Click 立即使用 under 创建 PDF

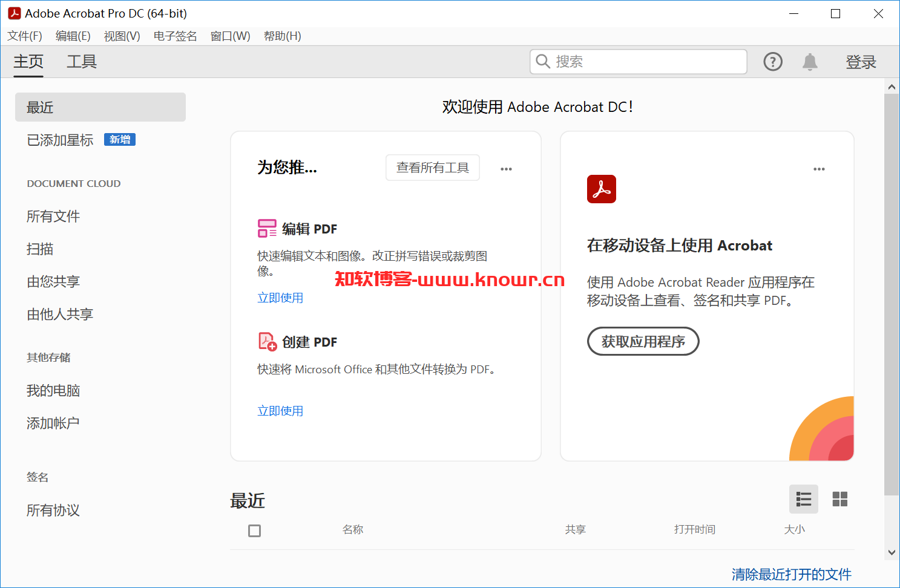pos(280,411)
